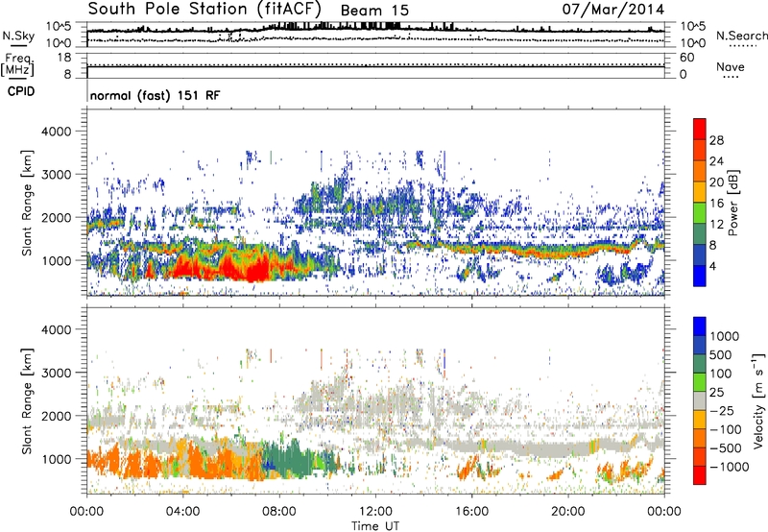
Task: Click the blue bottom of the power color bar
Action: pyautogui.click(x=700, y=277)
